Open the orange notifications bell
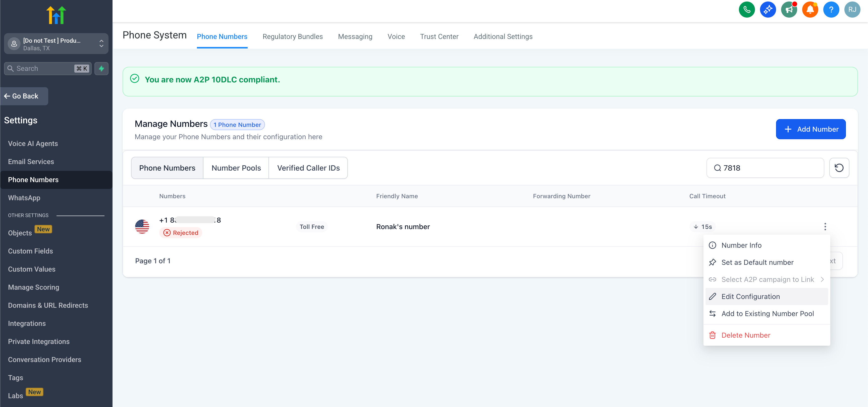 click(810, 10)
